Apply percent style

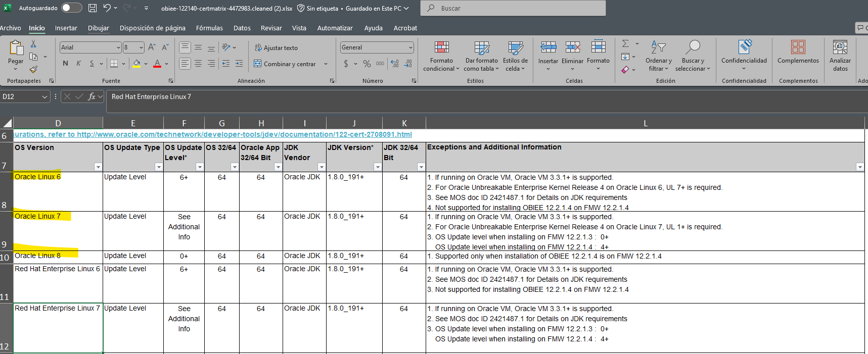367,64
